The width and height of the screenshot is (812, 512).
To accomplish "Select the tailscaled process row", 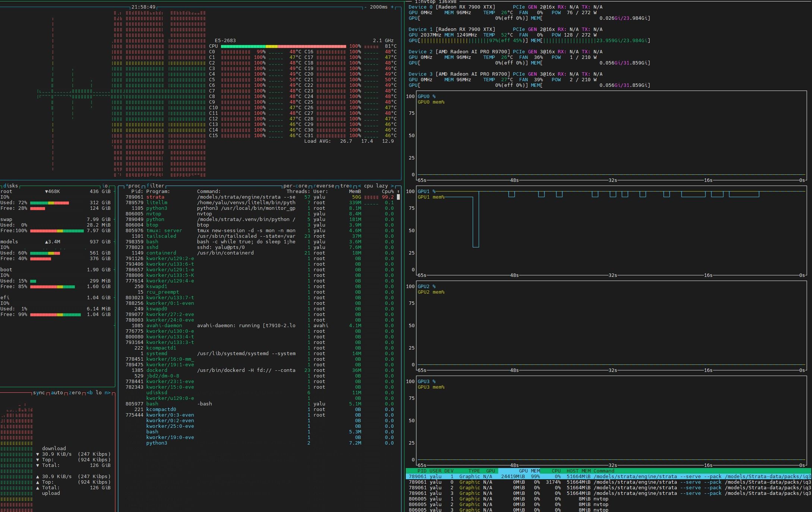I will [259, 236].
